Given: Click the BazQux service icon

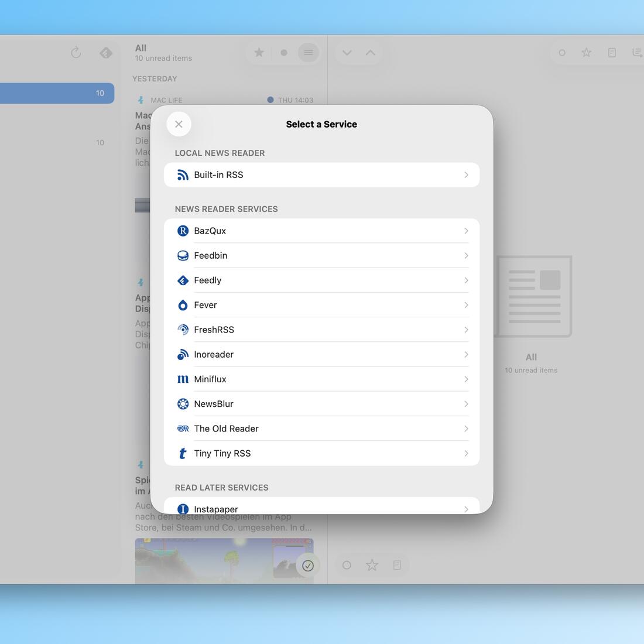Looking at the screenshot, I should [183, 231].
